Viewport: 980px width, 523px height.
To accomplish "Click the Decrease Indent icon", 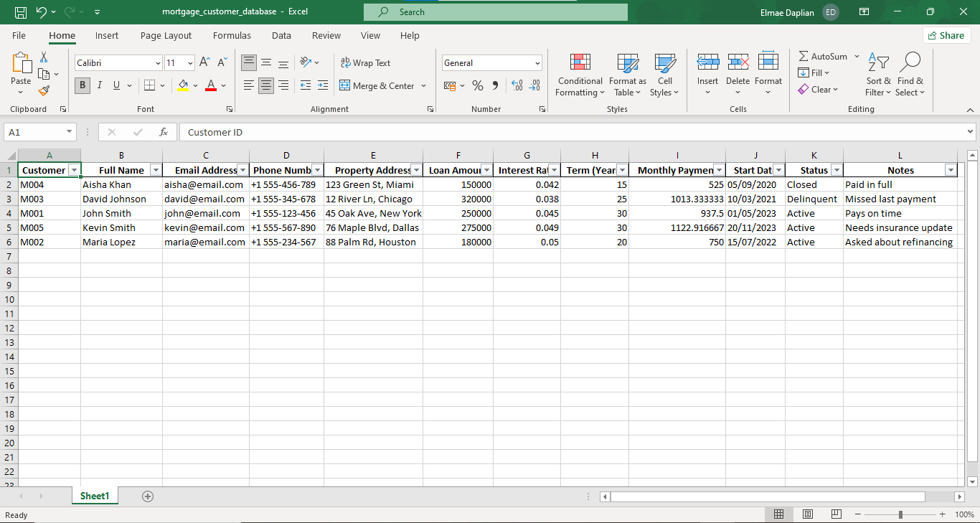I will click(x=306, y=85).
